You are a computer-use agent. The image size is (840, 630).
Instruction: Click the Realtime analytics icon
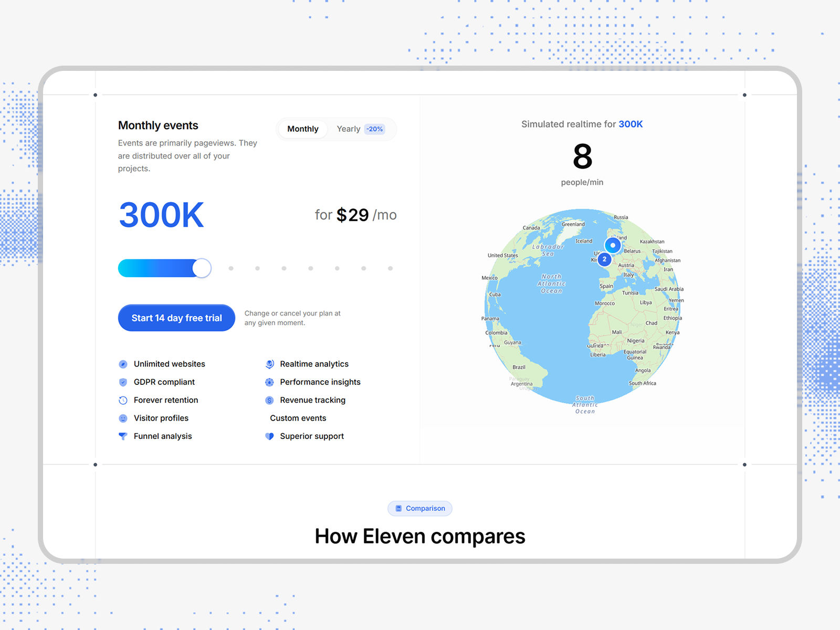[x=269, y=364]
